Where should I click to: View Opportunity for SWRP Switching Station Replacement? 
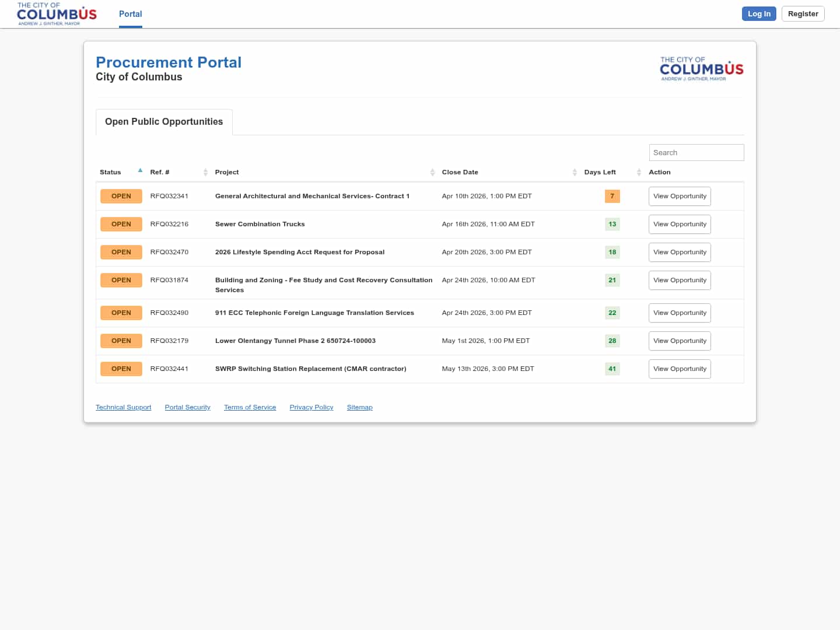point(680,369)
